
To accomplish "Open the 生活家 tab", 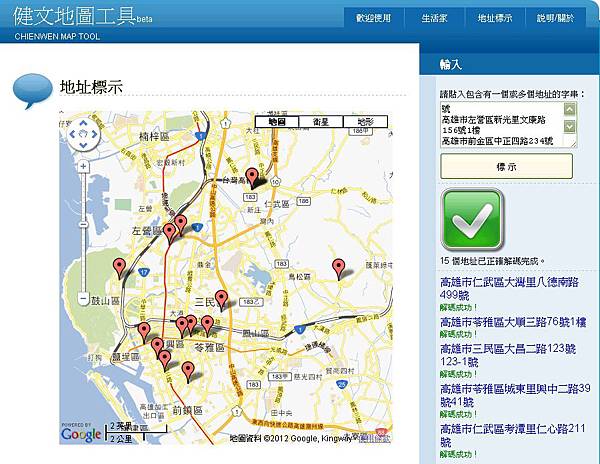I will coord(434,18).
